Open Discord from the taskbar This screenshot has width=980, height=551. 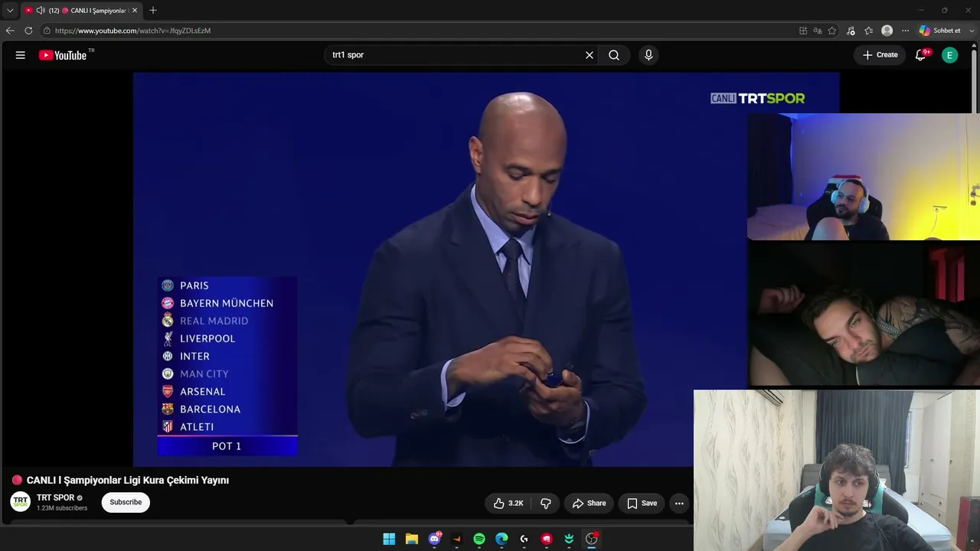click(435, 539)
